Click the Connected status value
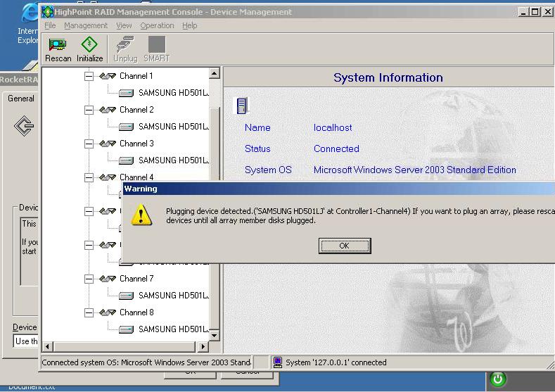The height and width of the screenshot is (392, 555). pos(336,148)
